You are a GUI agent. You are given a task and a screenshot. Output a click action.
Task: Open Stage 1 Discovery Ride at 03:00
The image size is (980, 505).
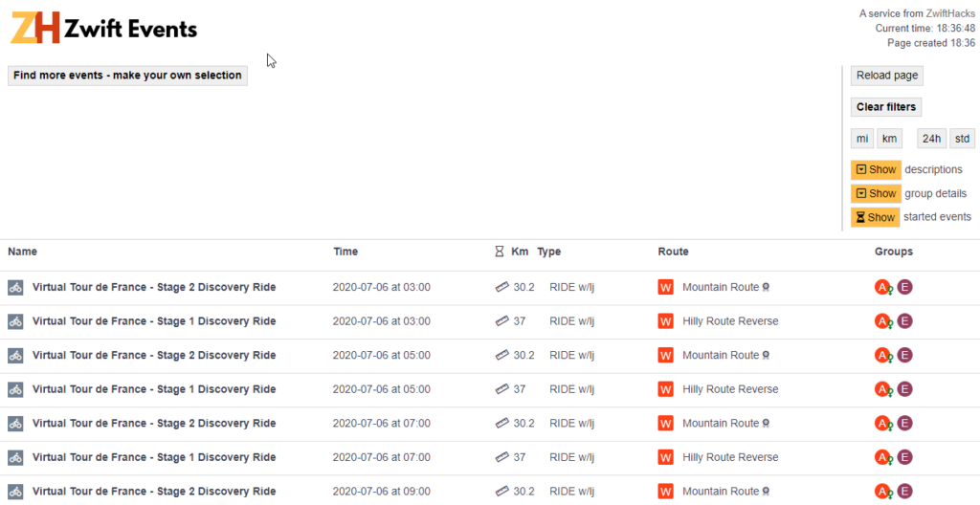(x=154, y=321)
